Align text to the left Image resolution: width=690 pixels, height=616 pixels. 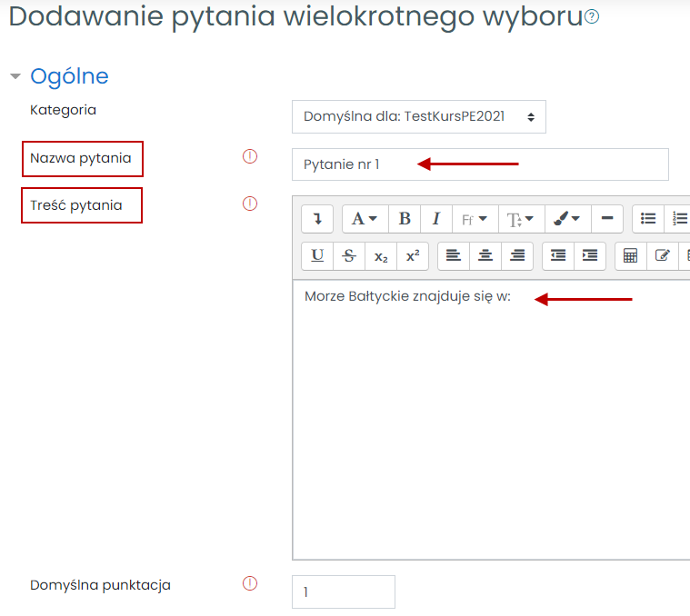(454, 256)
